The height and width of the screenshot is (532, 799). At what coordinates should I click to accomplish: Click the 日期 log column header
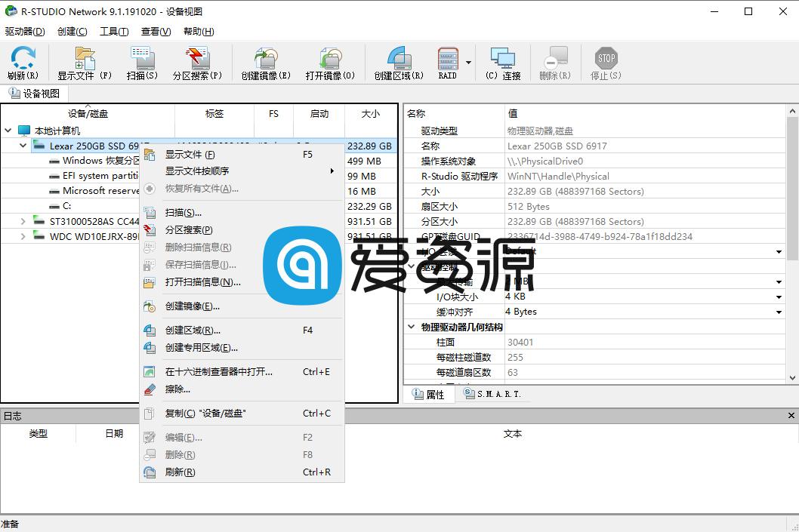coord(114,434)
